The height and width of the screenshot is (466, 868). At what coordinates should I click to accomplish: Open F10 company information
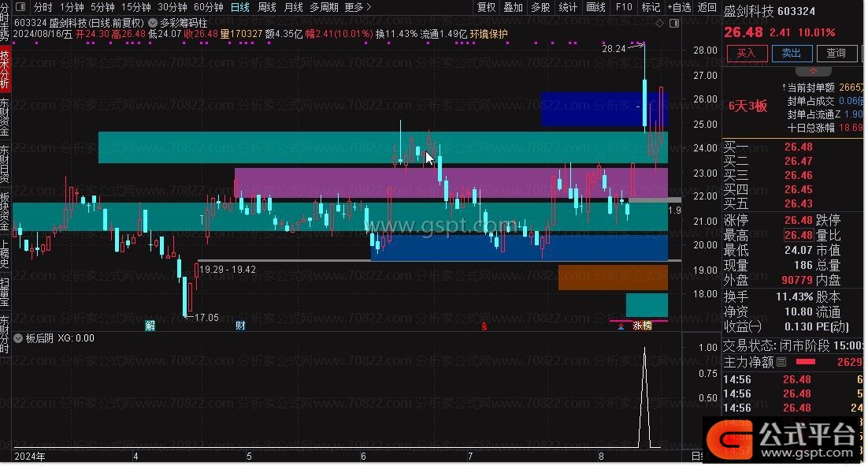624,7
